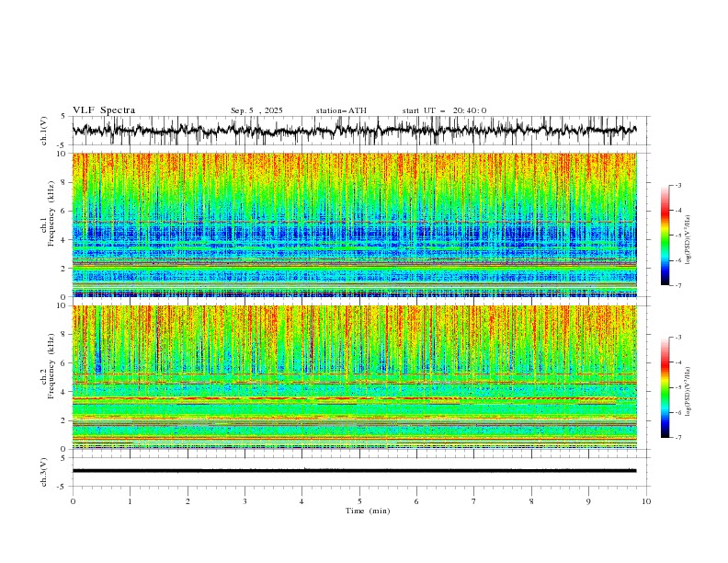Screen dimensions: 728x563
Task: Click time axis tick label "7"
Action: click(x=474, y=501)
